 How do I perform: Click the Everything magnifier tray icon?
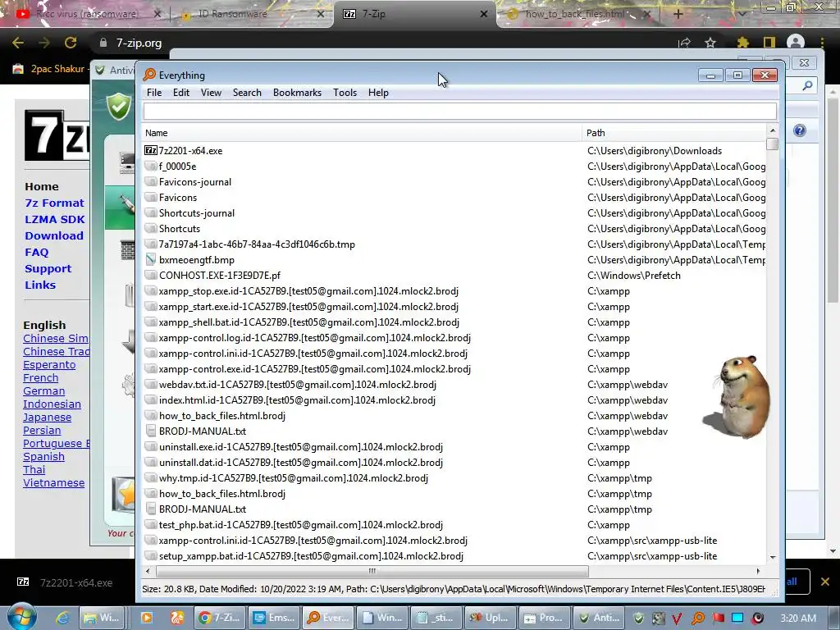tap(698, 619)
